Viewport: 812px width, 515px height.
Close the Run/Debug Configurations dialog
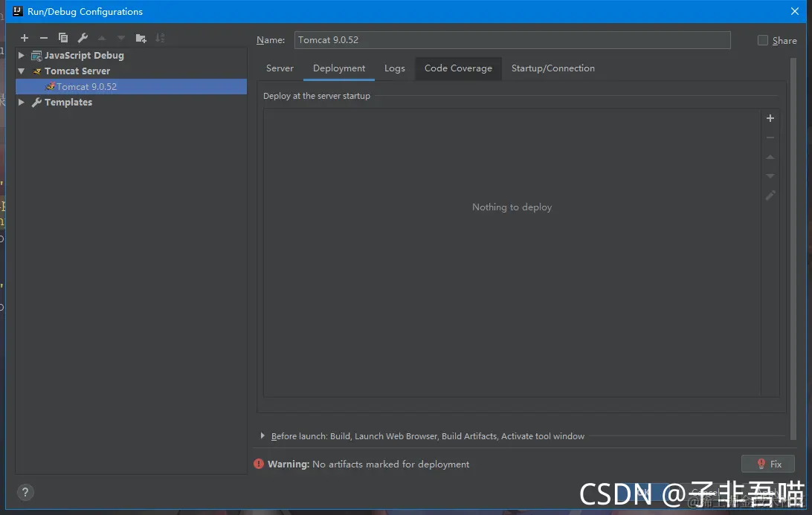pyautogui.click(x=795, y=11)
